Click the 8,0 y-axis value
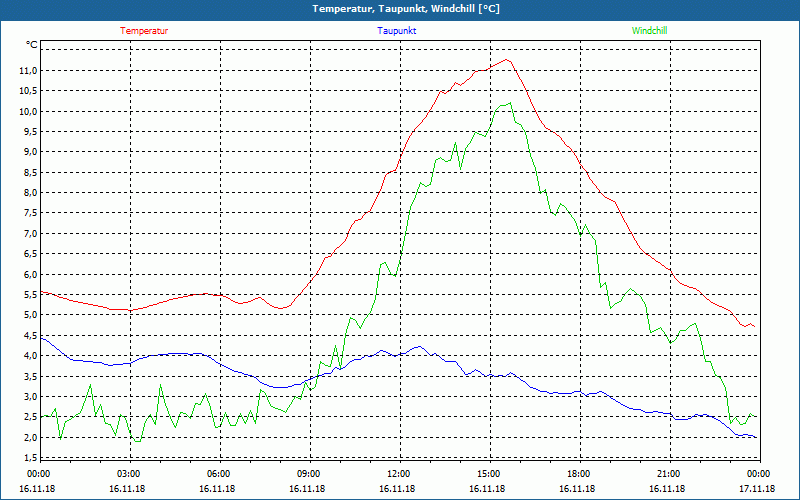This screenshot has width=800, height=500. point(30,193)
